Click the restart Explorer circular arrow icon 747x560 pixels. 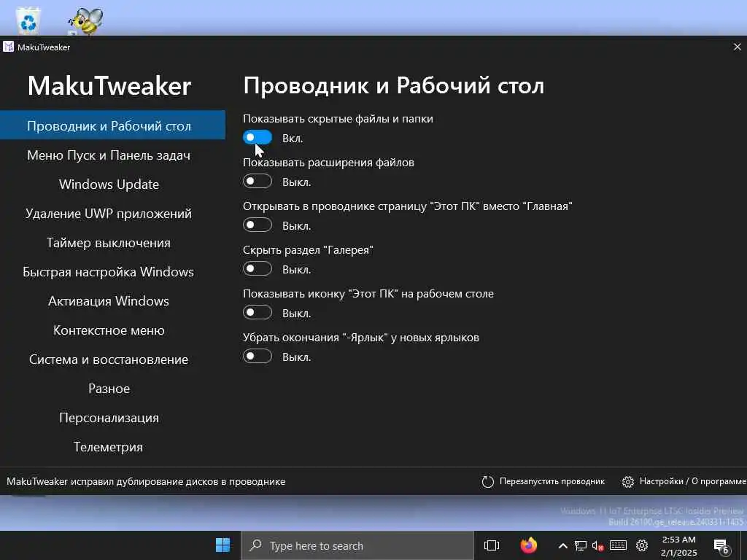tap(487, 481)
